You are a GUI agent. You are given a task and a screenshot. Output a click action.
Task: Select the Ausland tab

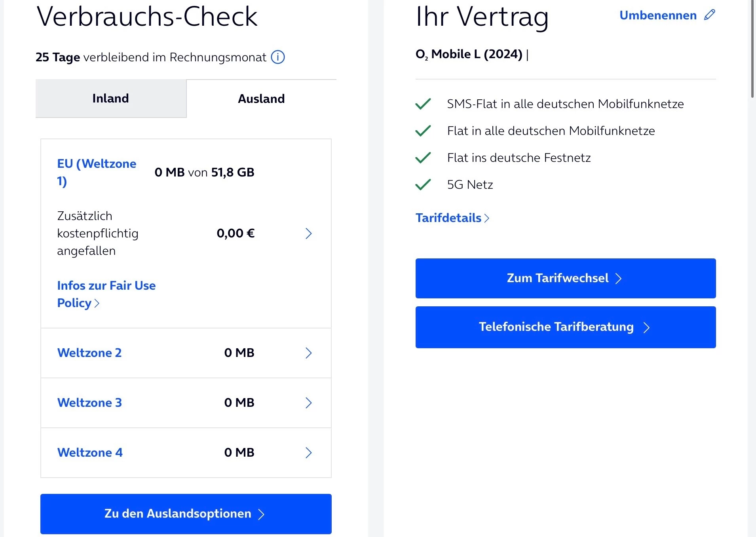click(261, 99)
